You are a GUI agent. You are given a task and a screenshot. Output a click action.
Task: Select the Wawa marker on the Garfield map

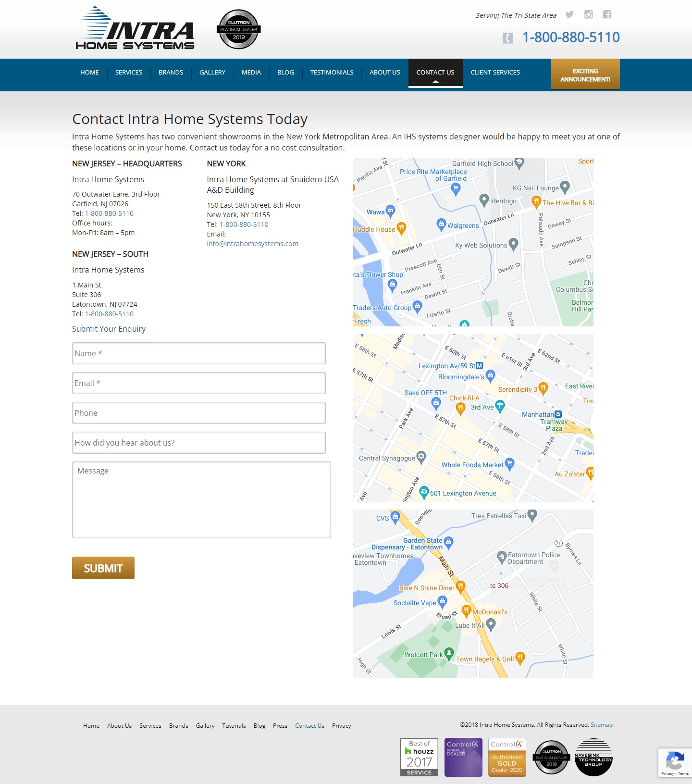click(390, 210)
